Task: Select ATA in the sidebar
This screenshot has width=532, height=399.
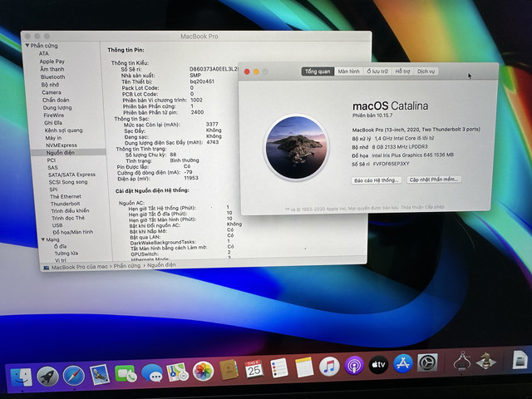Action: click(44, 53)
